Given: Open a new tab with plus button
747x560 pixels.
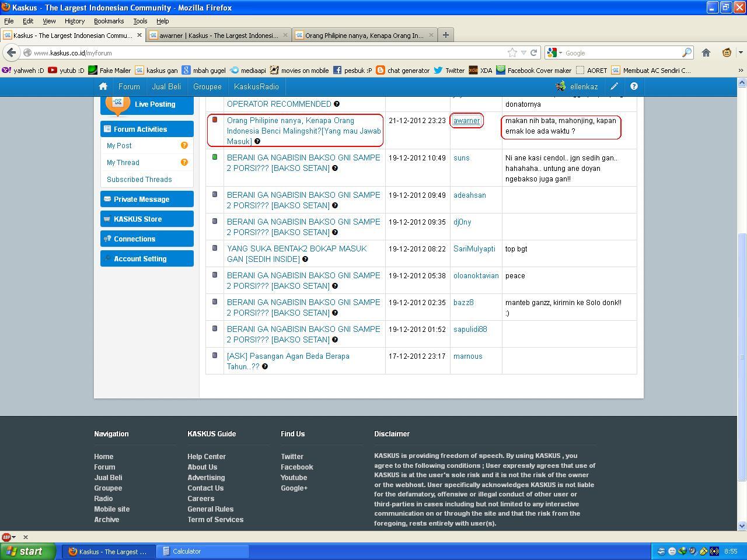Looking at the screenshot, I should point(446,35).
